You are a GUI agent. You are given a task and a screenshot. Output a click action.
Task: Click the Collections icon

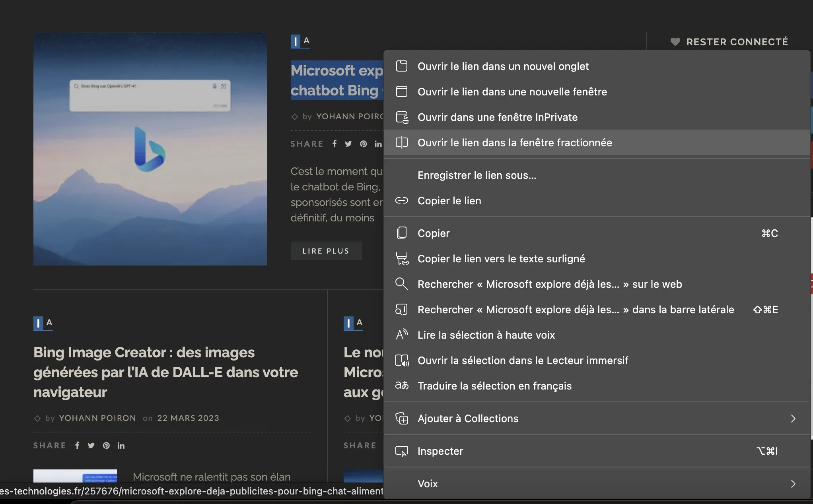[x=402, y=418]
